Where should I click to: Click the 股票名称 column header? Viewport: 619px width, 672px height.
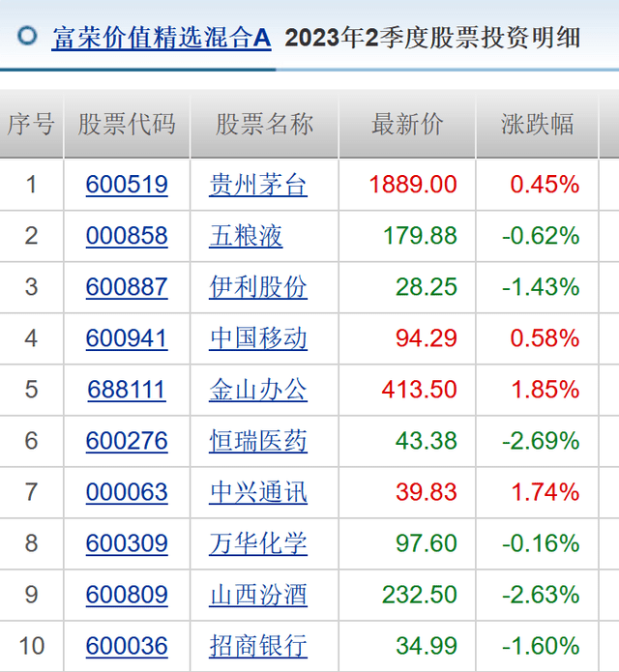coord(264,125)
